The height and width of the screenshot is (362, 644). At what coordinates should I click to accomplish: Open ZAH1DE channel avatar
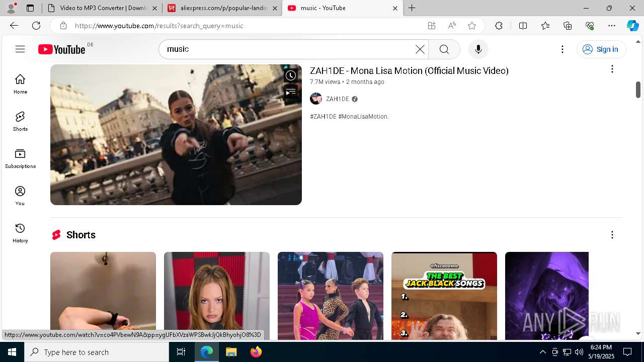316,99
